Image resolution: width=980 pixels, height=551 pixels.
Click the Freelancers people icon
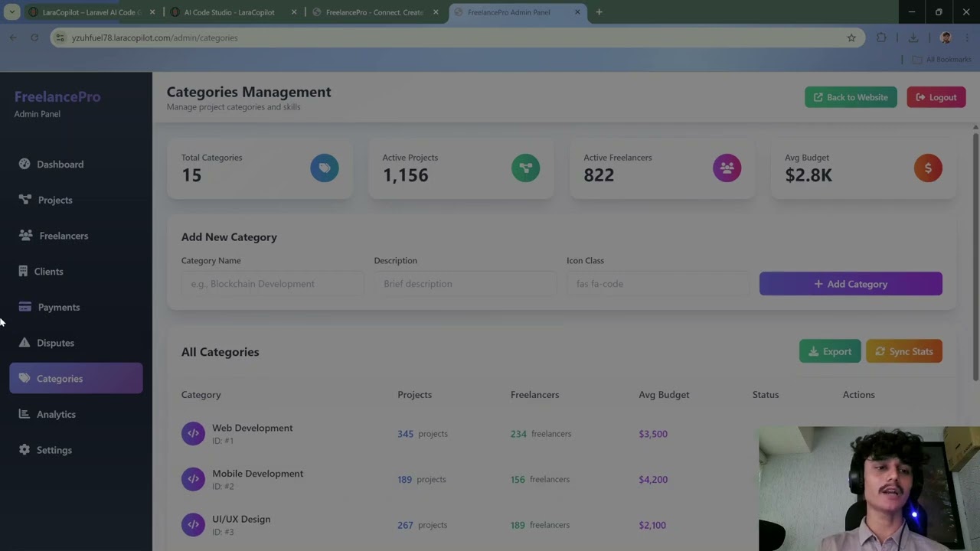(x=26, y=235)
